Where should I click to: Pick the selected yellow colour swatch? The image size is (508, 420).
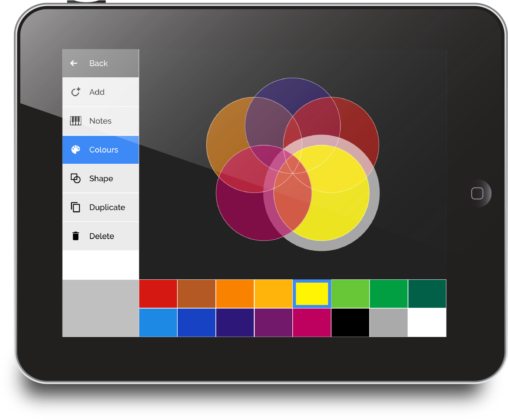tap(312, 294)
